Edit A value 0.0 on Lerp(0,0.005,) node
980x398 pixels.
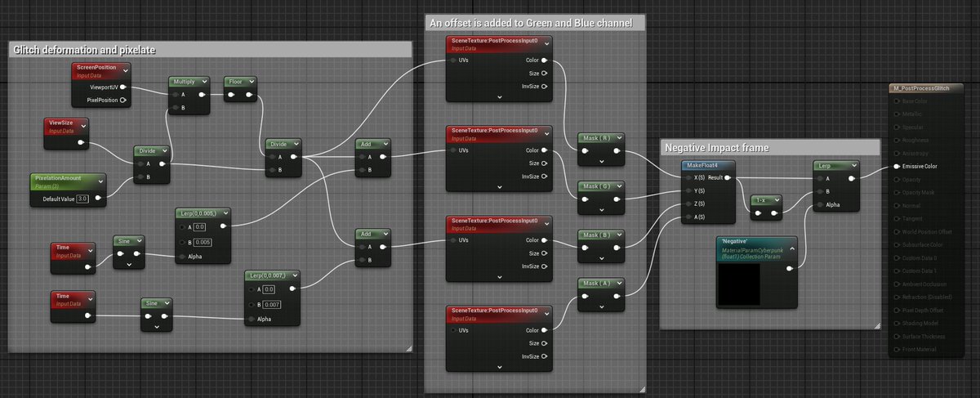[199, 228]
